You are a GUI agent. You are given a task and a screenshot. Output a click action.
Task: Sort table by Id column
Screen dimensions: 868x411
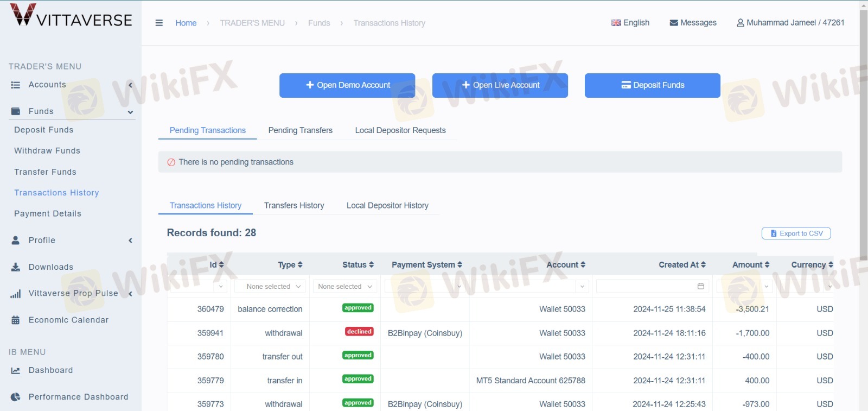[x=216, y=265]
